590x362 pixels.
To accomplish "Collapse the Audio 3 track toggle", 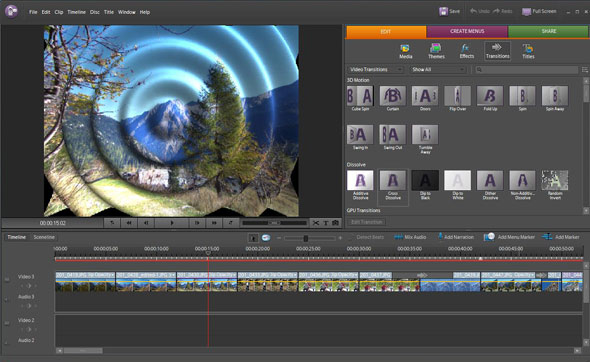I will click(x=6, y=300).
